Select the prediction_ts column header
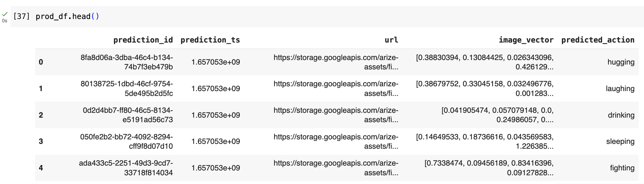 [x=210, y=40]
